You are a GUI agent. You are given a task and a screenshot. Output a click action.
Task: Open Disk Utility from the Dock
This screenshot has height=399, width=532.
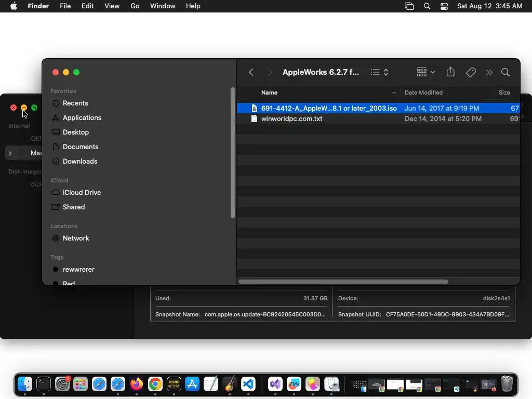point(331,384)
